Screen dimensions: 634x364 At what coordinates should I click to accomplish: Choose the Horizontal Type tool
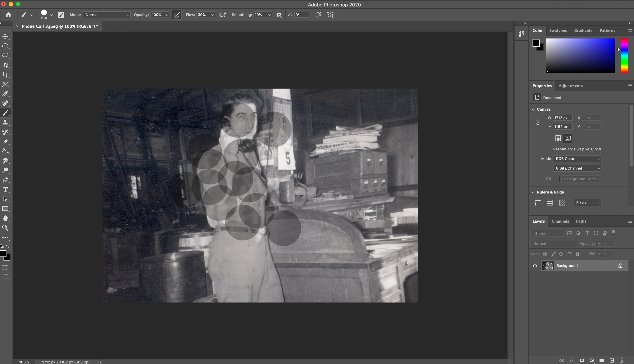(x=5, y=189)
